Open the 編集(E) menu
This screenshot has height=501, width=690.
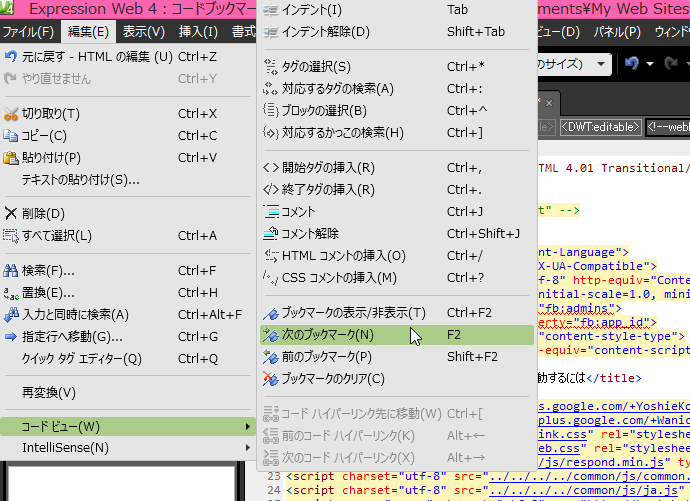click(88, 32)
